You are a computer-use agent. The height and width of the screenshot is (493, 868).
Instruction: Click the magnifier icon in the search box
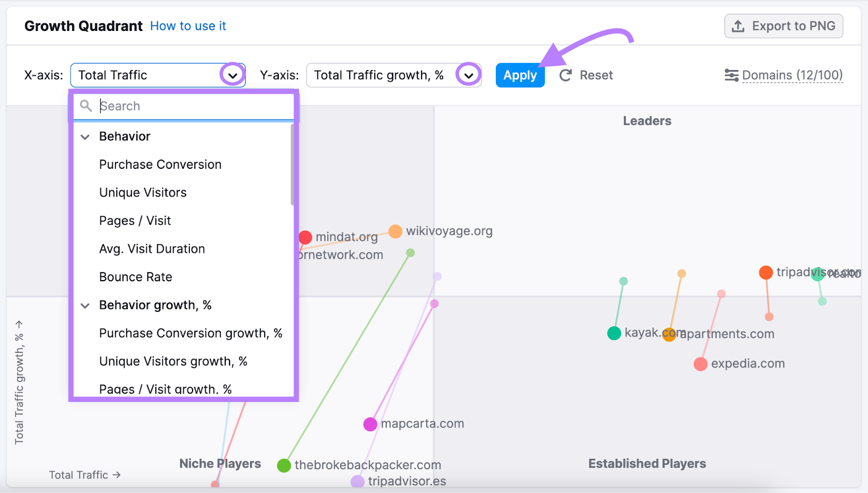tap(86, 106)
